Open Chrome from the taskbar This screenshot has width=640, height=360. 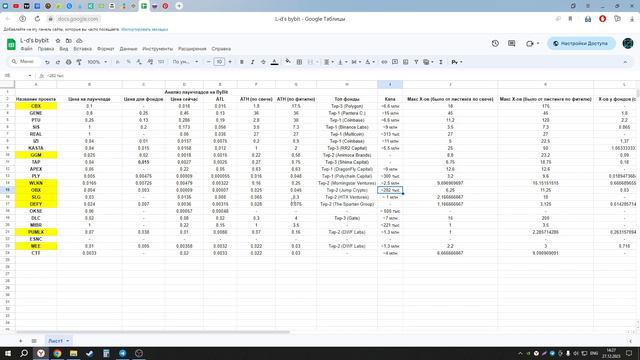click(x=57, y=353)
